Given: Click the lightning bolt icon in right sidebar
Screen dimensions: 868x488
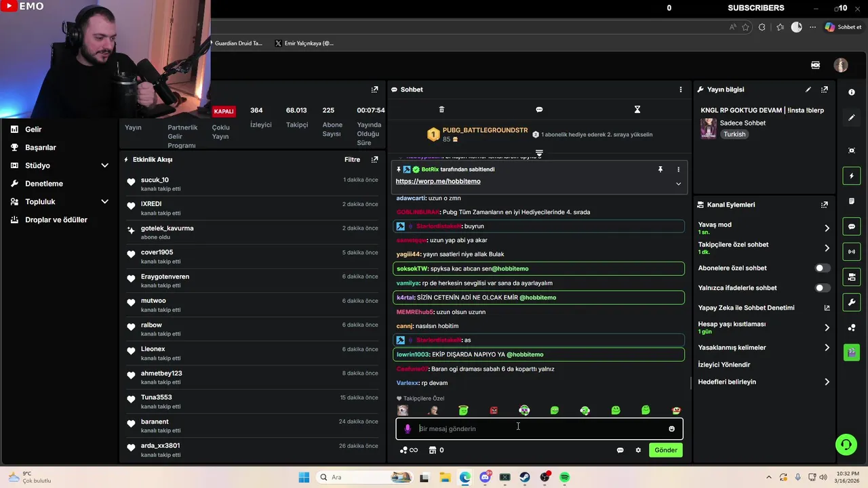Looking at the screenshot, I should click(x=852, y=176).
